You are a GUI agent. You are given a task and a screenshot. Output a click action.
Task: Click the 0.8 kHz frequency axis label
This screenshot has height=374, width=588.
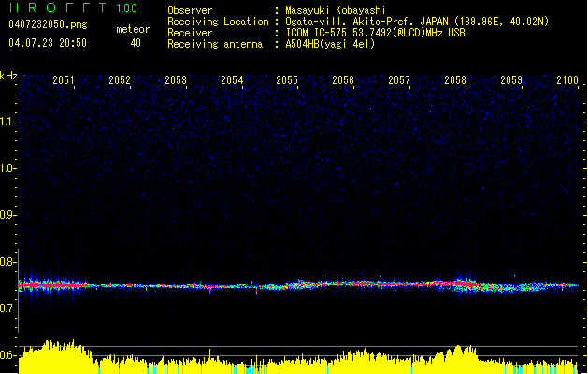(x=7, y=262)
